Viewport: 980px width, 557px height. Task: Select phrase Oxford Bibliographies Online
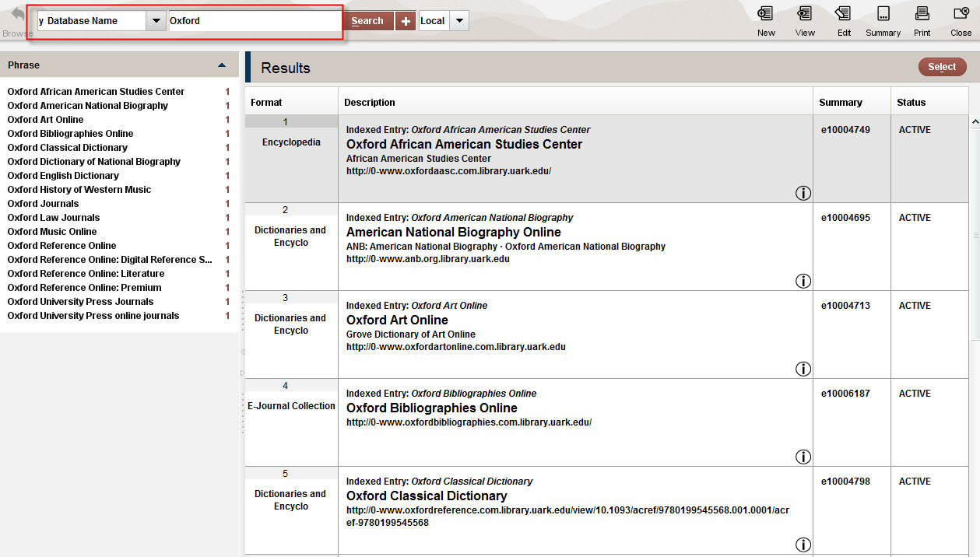[70, 134]
